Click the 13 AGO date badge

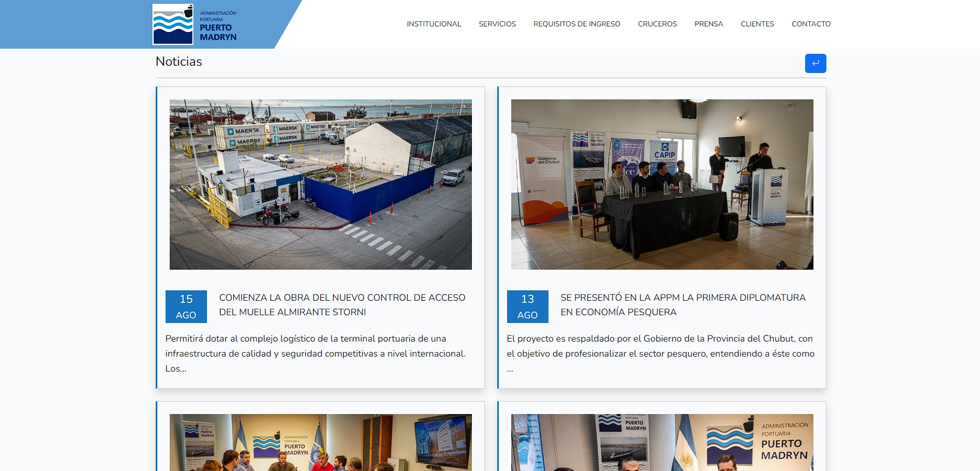[528, 306]
